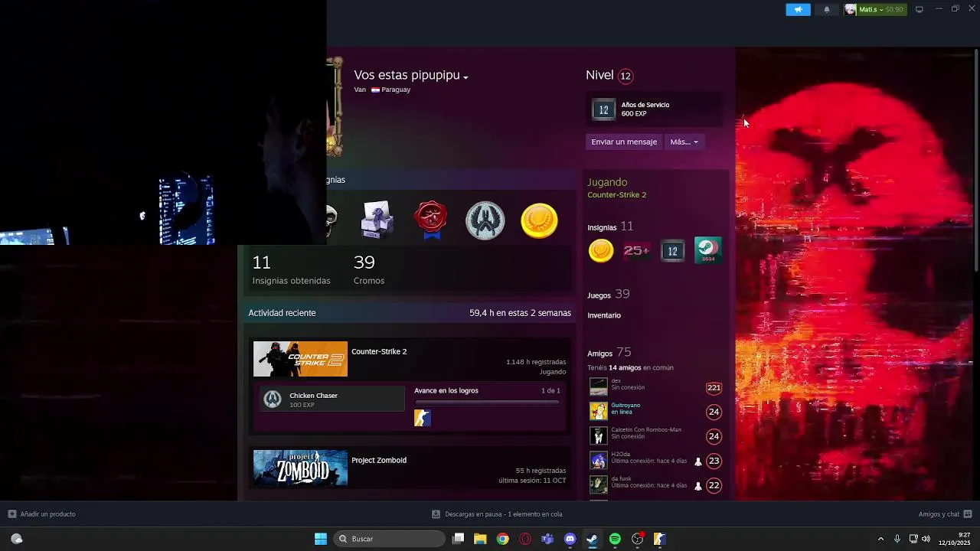Open Discord from the taskbar
Viewport: 980px width, 551px height.
pos(570,539)
